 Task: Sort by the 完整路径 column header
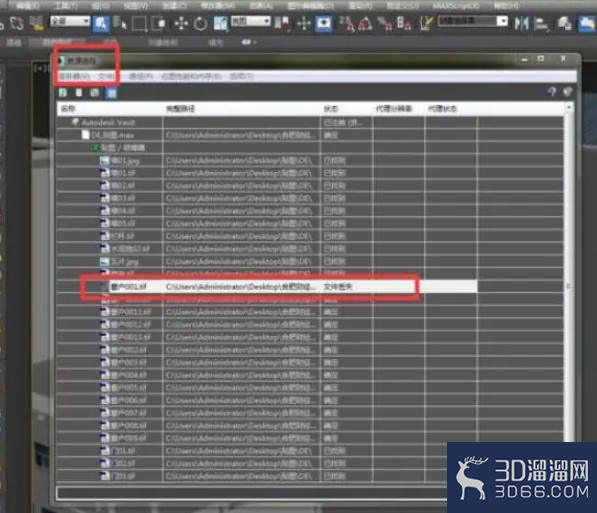click(x=242, y=109)
